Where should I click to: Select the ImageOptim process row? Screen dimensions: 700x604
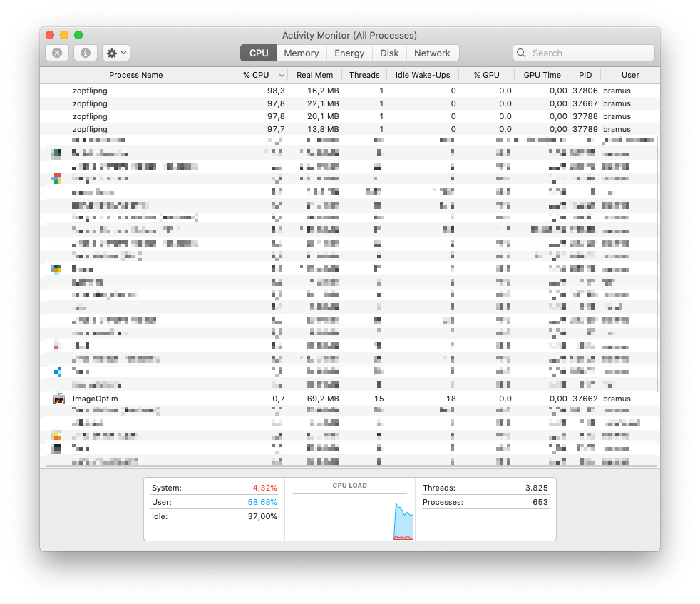point(350,399)
